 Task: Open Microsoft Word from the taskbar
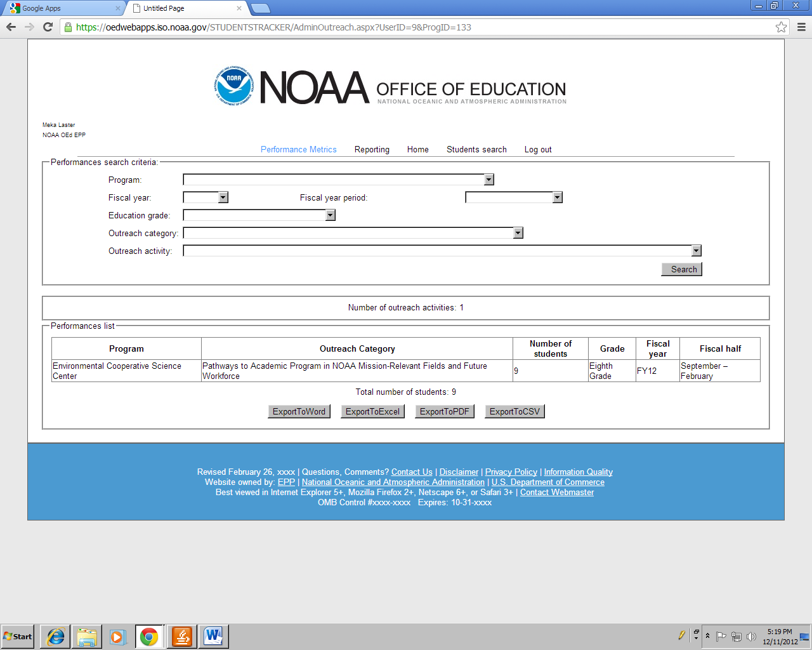pos(213,636)
